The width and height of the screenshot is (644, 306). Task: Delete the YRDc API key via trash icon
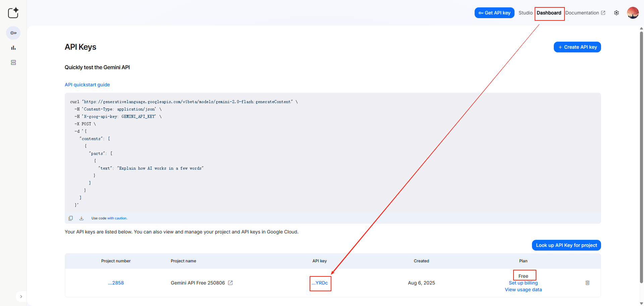click(587, 283)
